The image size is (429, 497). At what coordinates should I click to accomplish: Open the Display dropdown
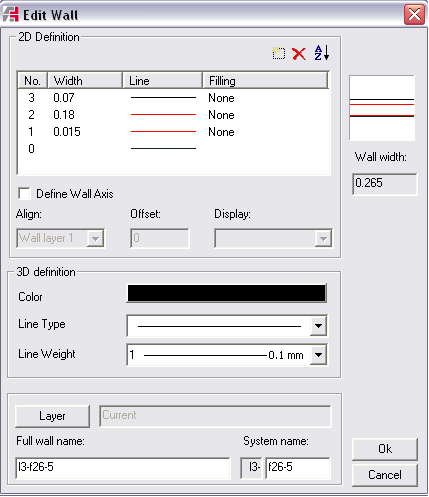click(323, 238)
